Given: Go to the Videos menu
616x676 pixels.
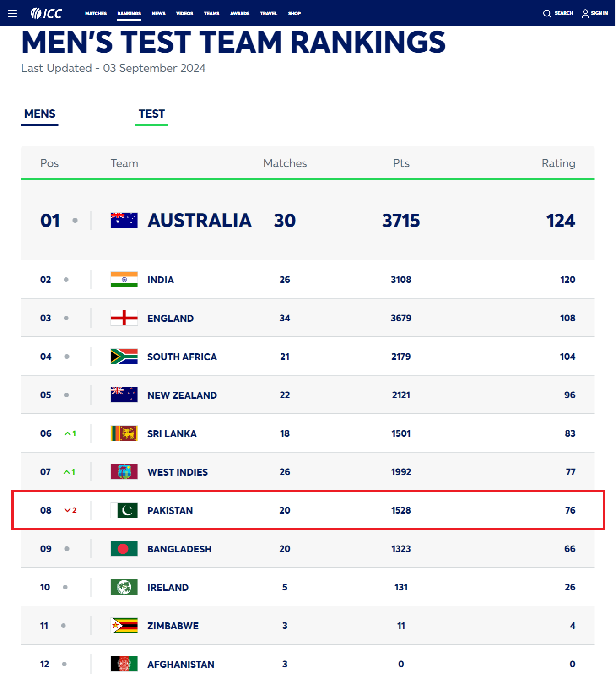Looking at the screenshot, I should (184, 13).
